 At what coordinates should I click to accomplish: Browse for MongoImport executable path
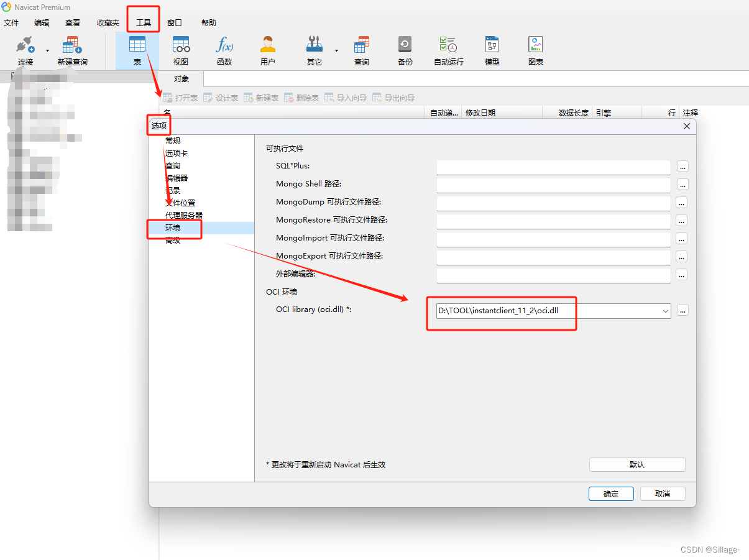681,239
